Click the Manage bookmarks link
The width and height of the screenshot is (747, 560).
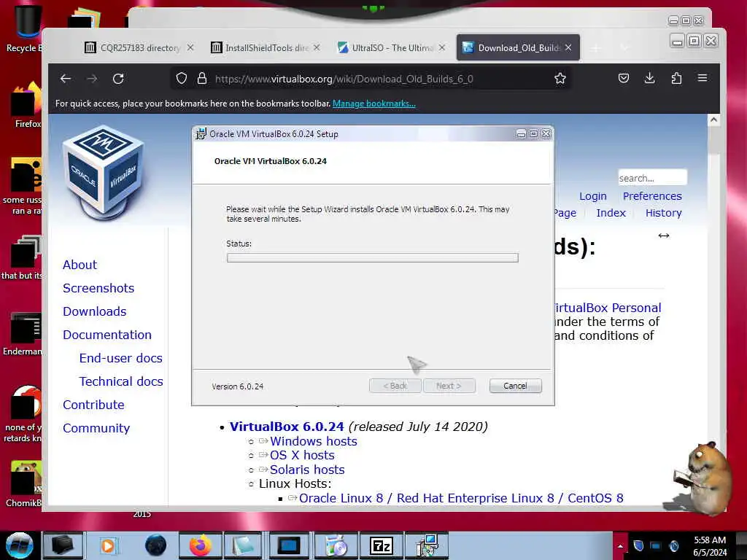point(374,104)
